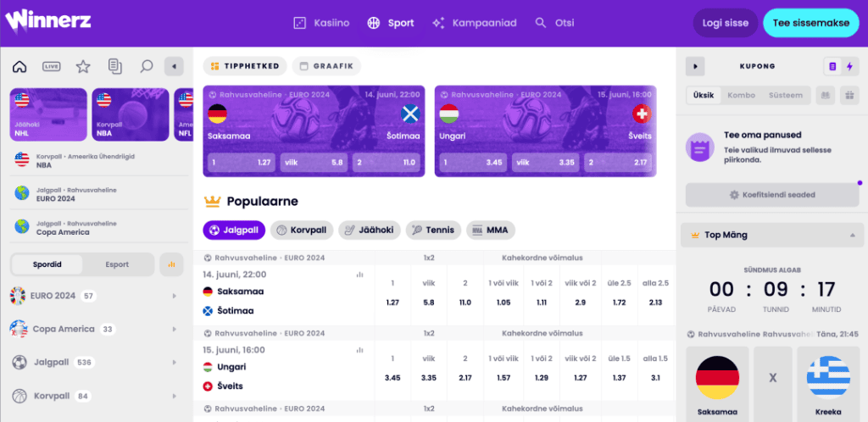Viewport: 868px width, 422px height.
Task: Open the Kasiino section
Action: click(x=321, y=23)
